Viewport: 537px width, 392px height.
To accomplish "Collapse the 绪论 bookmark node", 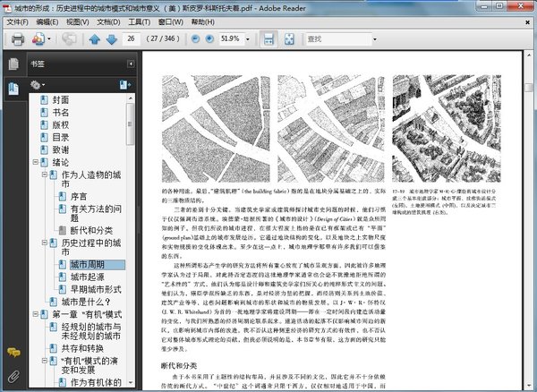I will (x=35, y=162).
